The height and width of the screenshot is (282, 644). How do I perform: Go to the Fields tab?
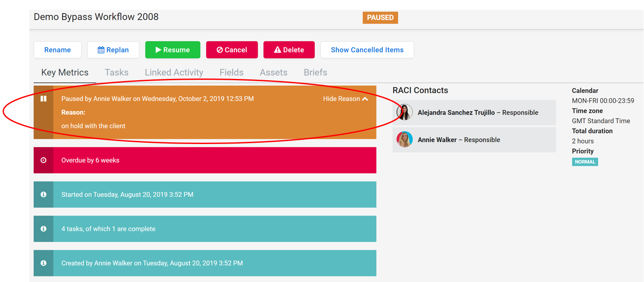[x=231, y=72]
